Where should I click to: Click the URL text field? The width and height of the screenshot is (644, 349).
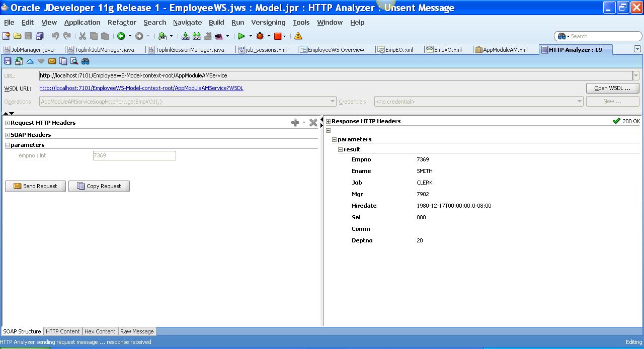(336, 76)
